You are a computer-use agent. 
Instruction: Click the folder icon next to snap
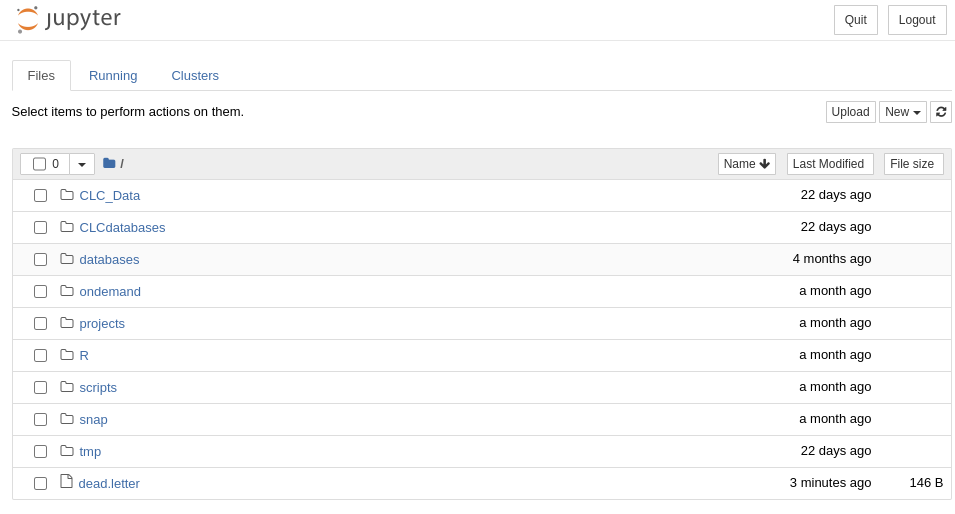[67, 419]
